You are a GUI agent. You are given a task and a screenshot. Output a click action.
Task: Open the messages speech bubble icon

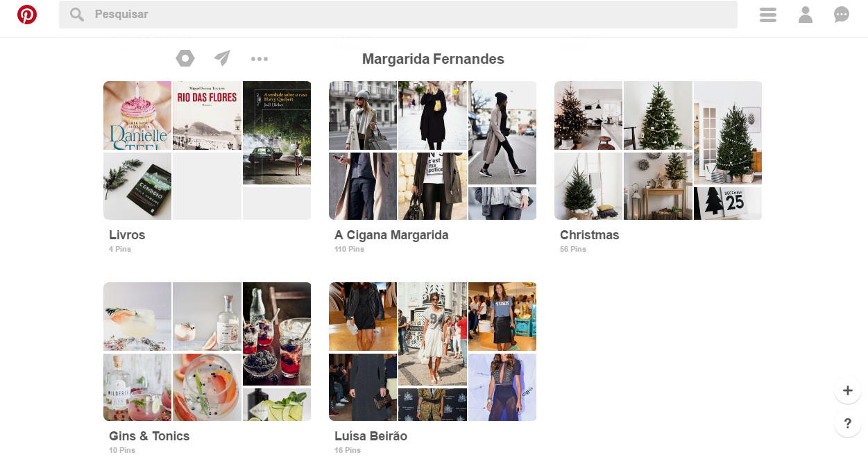842,15
